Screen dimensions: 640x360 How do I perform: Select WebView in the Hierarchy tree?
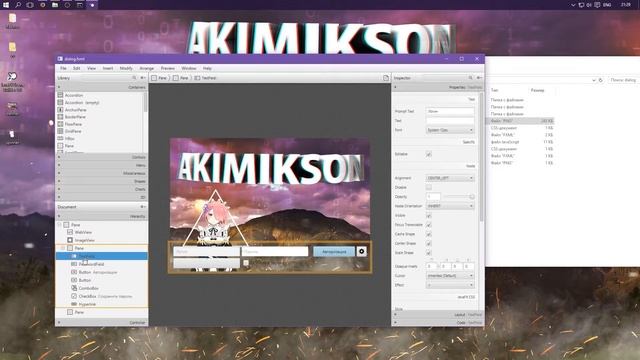click(83, 232)
